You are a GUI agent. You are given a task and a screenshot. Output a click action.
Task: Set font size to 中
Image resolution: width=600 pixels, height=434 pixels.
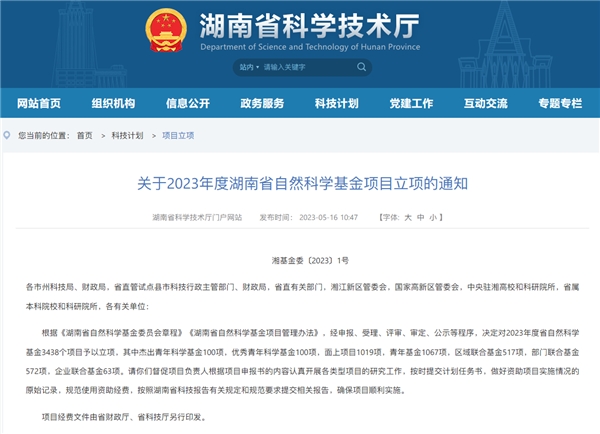click(421, 217)
